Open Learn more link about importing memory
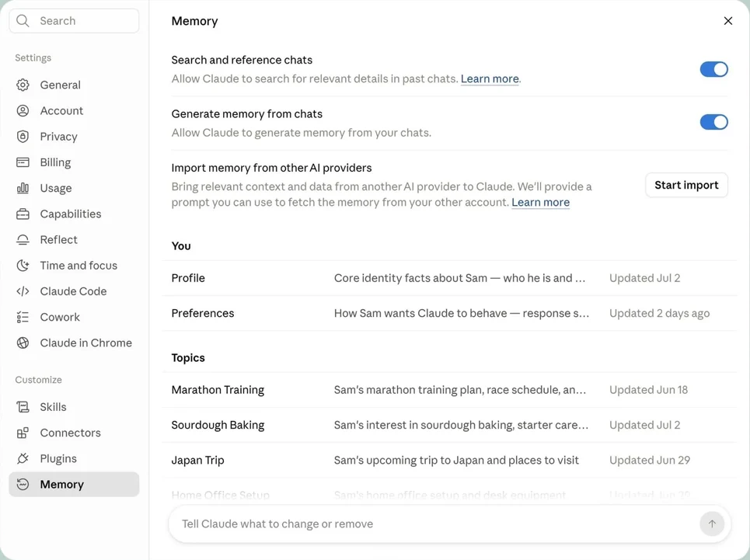This screenshot has width=750, height=560. click(x=540, y=202)
